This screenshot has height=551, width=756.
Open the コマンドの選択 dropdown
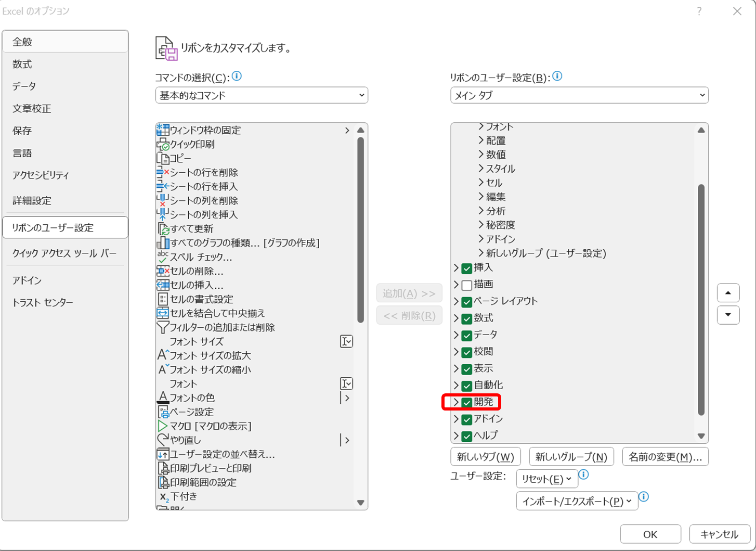(x=262, y=95)
